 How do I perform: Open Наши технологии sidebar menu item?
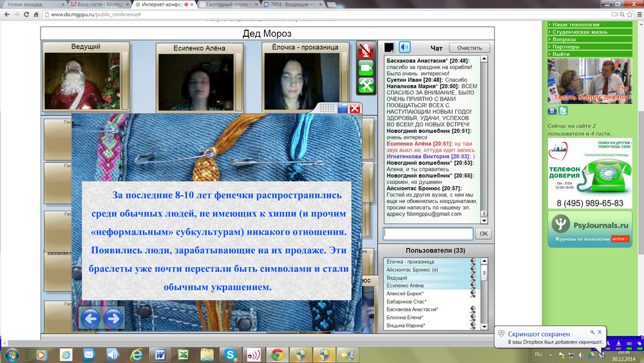[x=590, y=25]
